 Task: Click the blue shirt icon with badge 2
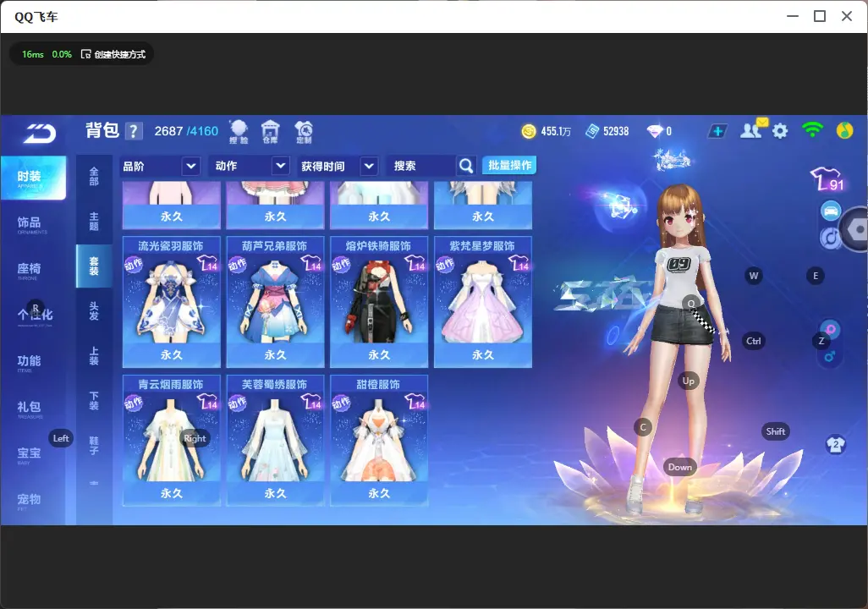tap(836, 445)
